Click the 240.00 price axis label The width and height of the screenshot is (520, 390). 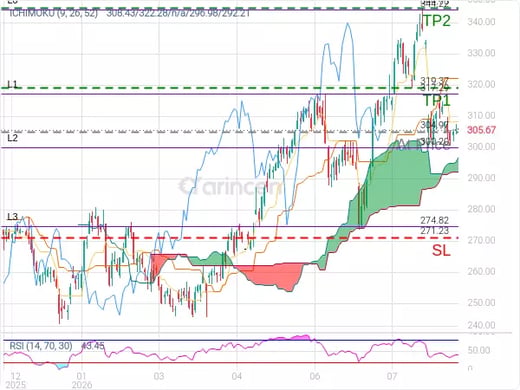(x=481, y=325)
